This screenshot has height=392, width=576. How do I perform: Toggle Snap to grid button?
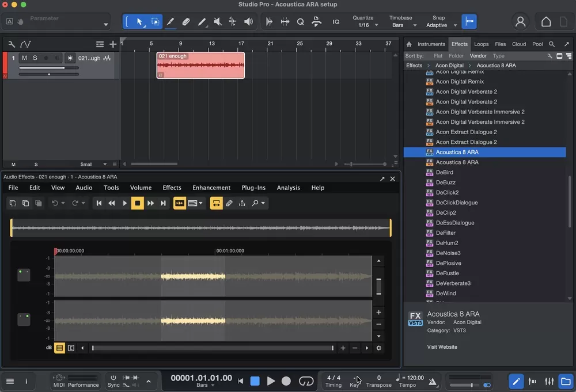(469, 22)
